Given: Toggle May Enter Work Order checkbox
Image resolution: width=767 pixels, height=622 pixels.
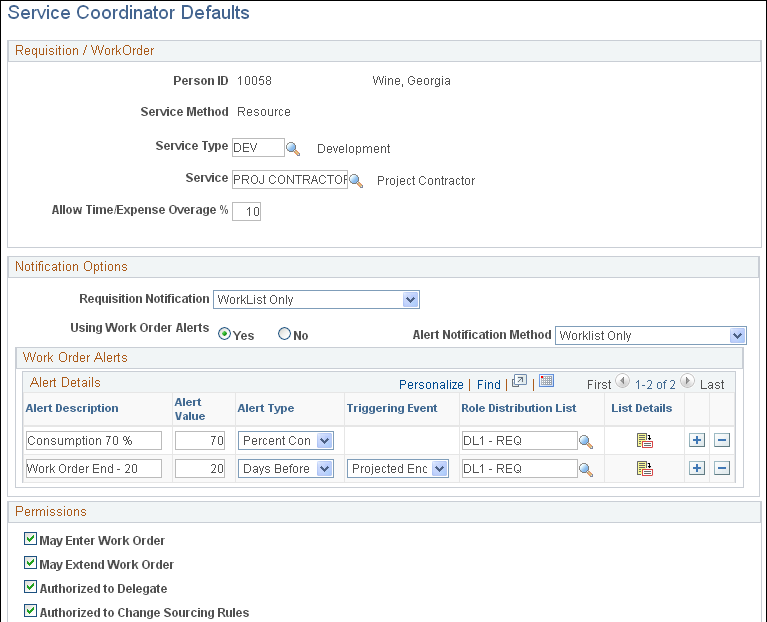Looking at the screenshot, I should click(30, 539).
